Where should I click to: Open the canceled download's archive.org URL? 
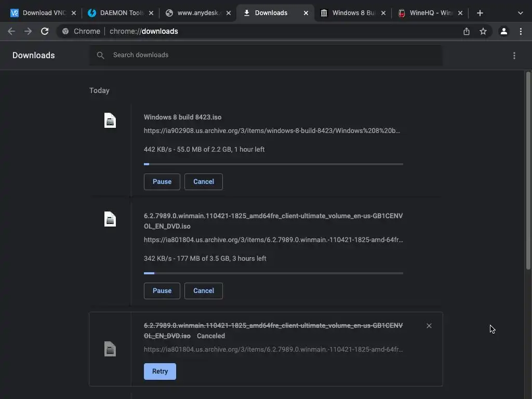coord(273,349)
